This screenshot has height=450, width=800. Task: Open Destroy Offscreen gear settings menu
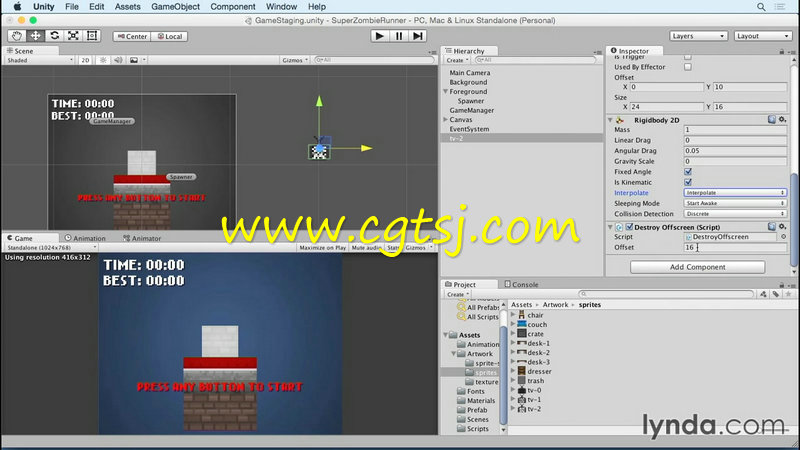point(782,227)
